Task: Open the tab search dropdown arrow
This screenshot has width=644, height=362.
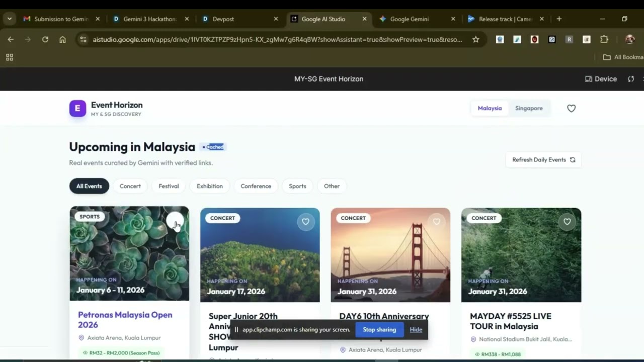Action: pos(9,19)
